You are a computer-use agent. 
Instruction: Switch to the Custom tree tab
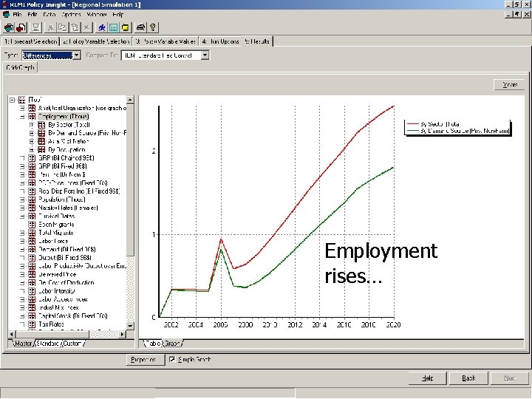72,344
